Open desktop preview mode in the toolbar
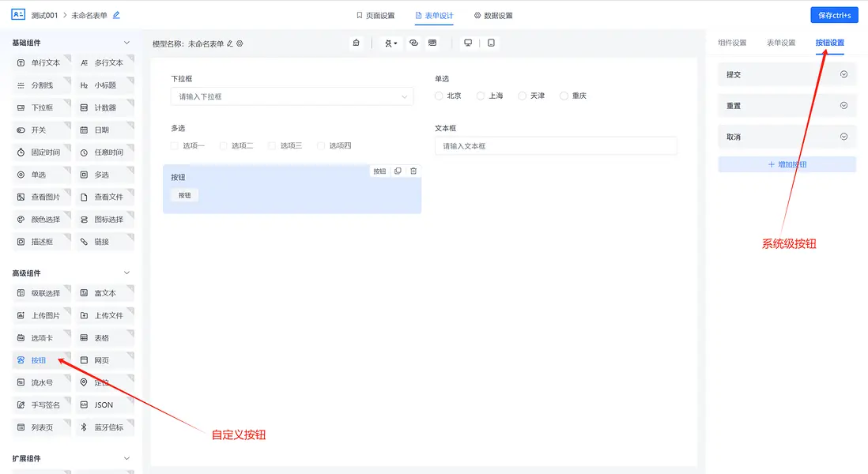This screenshot has height=474, width=868. (x=468, y=42)
